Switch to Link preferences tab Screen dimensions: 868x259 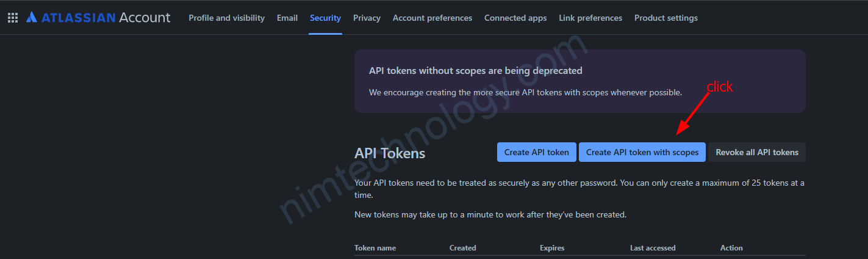(x=590, y=18)
